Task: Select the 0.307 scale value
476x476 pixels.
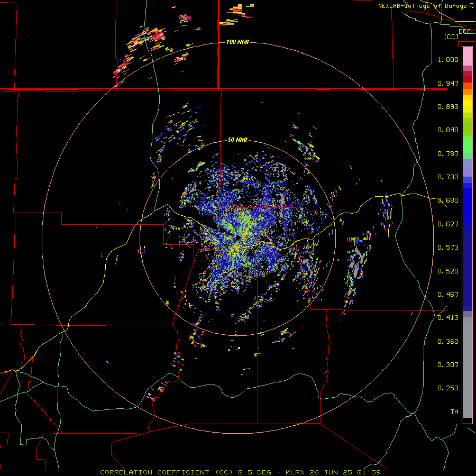Action: [448, 365]
